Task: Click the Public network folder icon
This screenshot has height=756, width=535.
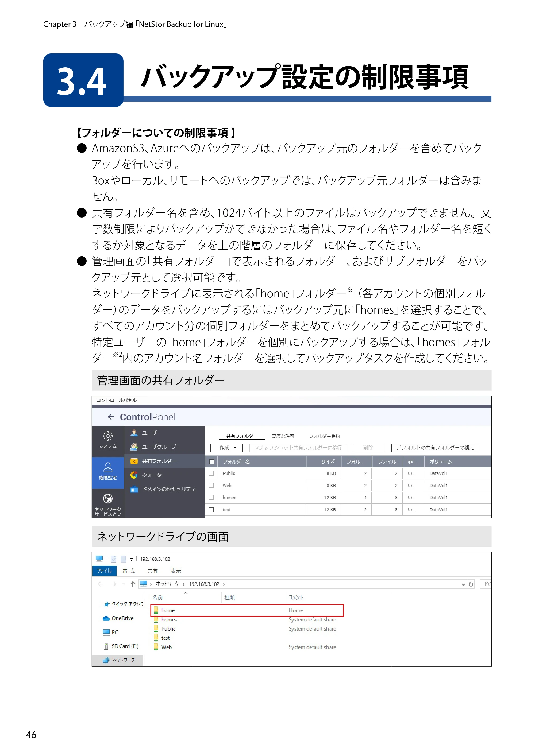Action: 156,629
